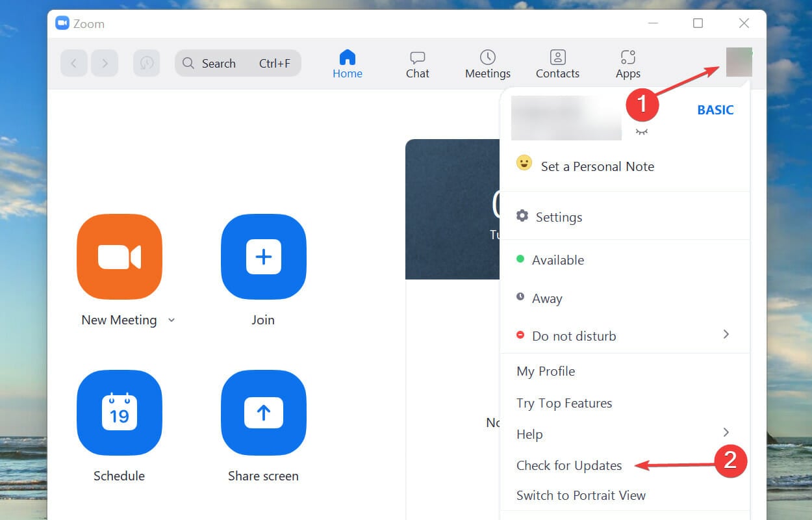This screenshot has height=520, width=812.
Task: Open the history clock button
Action: (x=147, y=63)
